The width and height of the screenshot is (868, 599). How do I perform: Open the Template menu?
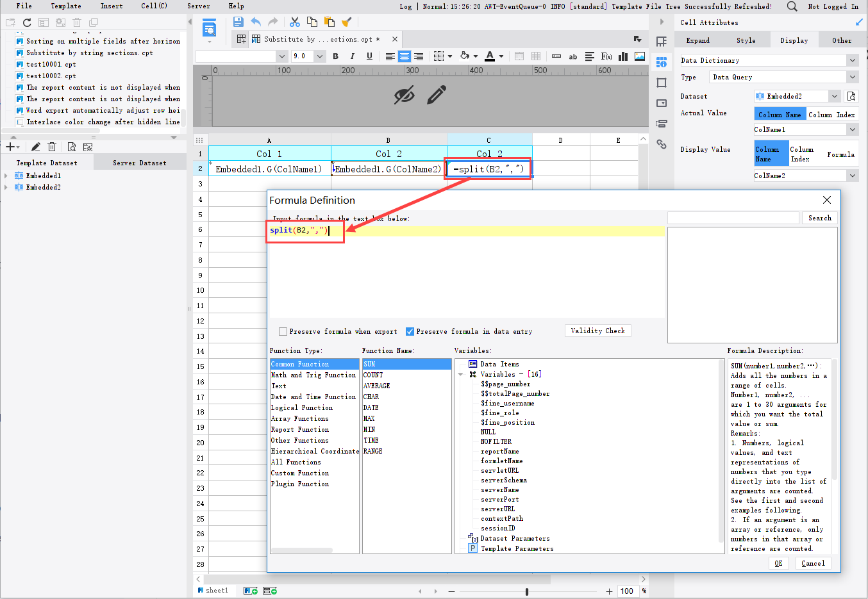coord(66,6)
